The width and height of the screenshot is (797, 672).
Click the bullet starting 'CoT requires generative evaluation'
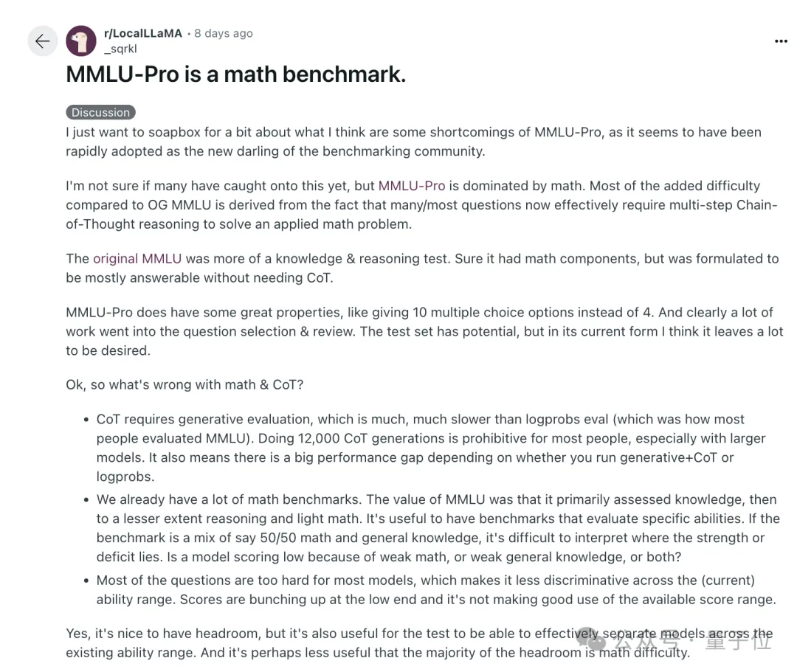click(x=431, y=448)
